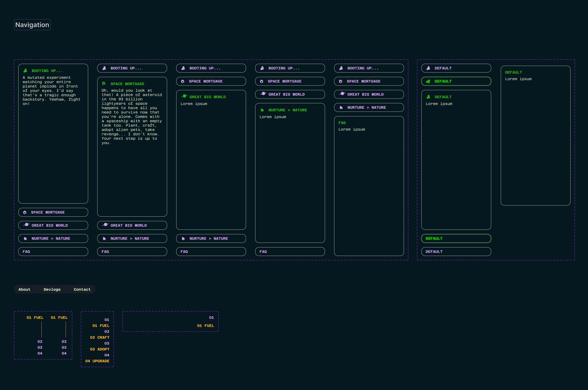Click green boot icon in expanded BOOTING UP panel

pyautogui.click(x=25, y=71)
